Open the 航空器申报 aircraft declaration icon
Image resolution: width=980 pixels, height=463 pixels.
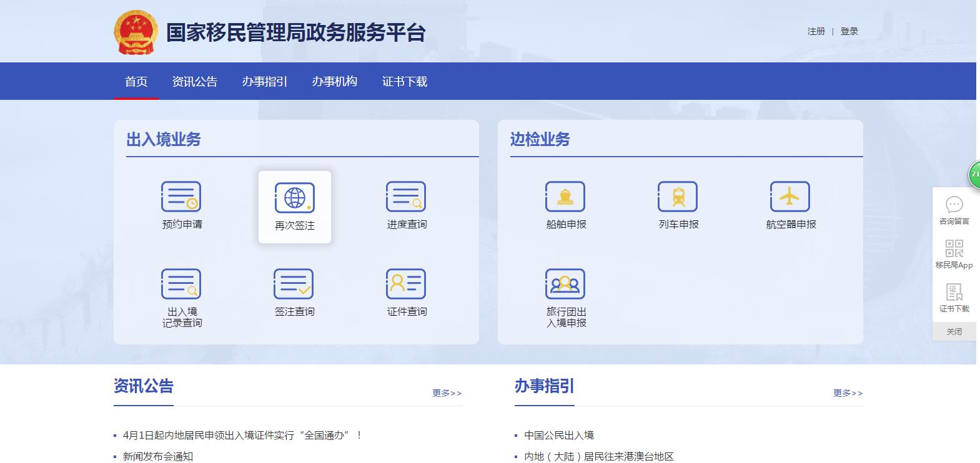tap(790, 197)
